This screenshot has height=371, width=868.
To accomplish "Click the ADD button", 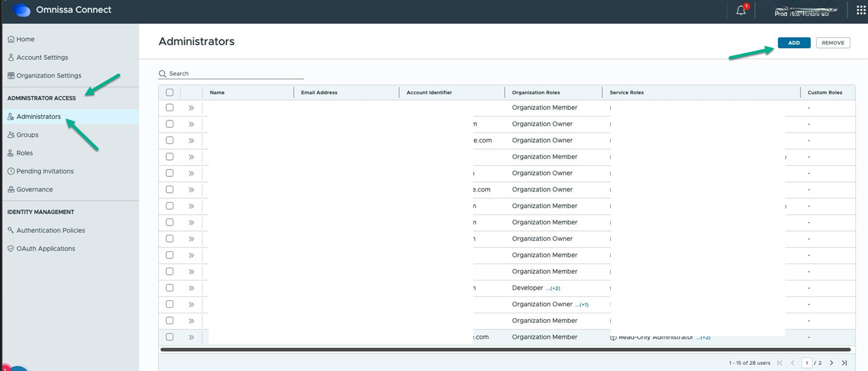I will (794, 43).
